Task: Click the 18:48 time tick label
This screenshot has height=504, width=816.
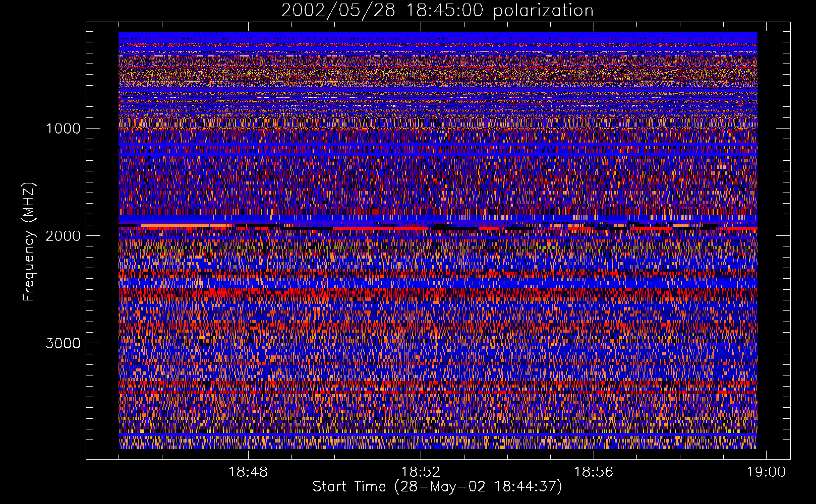Action: pyautogui.click(x=248, y=472)
